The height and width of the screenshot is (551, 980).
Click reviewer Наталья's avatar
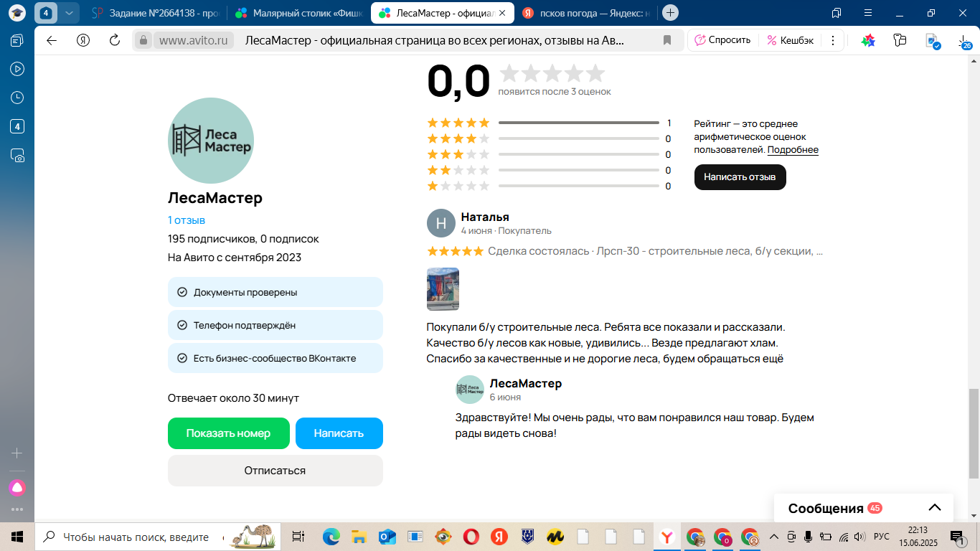pos(441,223)
